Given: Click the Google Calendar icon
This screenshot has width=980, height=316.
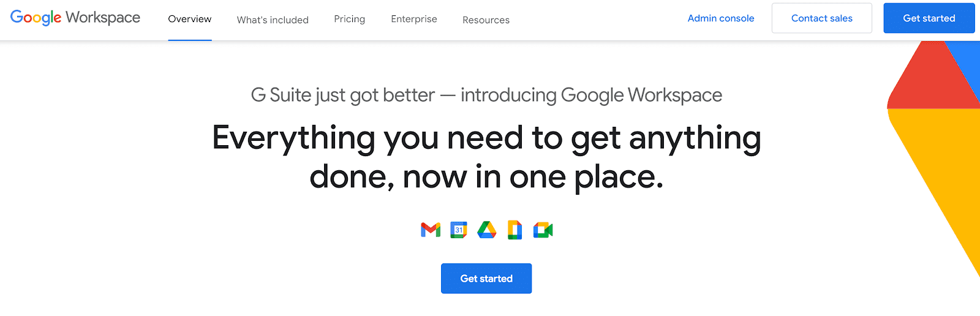Looking at the screenshot, I should [x=459, y=230].
